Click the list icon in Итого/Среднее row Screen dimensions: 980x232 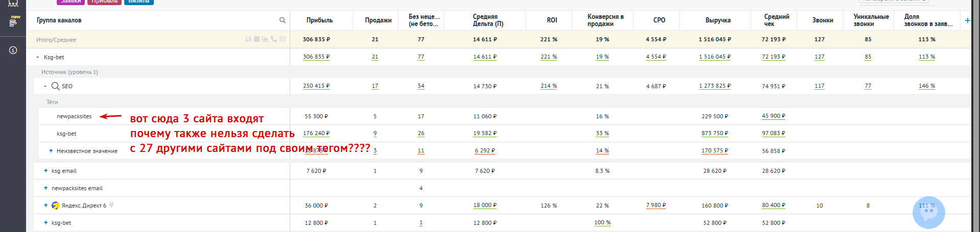point(283,39)
